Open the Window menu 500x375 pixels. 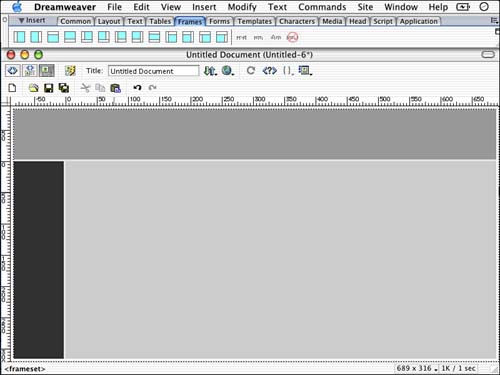(401, 7)
